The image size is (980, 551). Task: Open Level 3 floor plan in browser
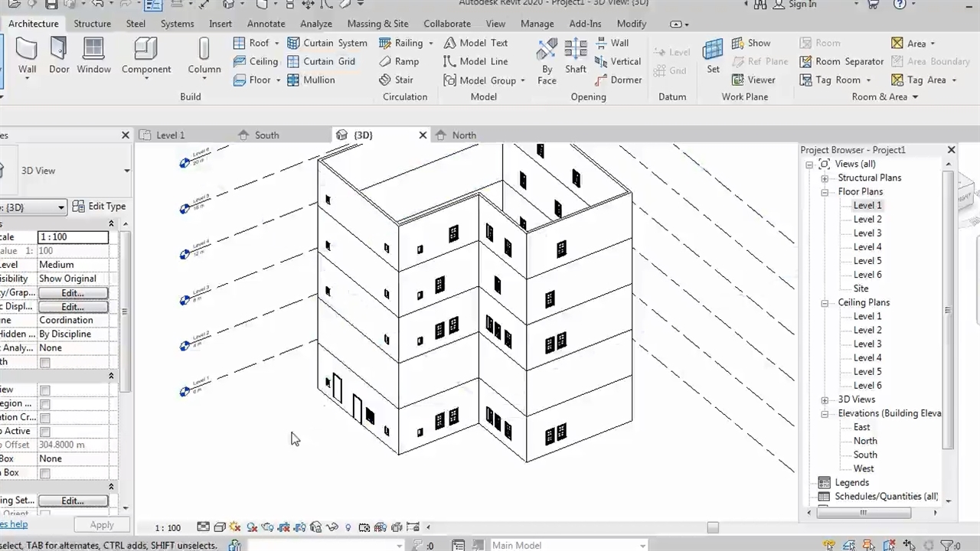pyautogui.click(x=867, y=233)
